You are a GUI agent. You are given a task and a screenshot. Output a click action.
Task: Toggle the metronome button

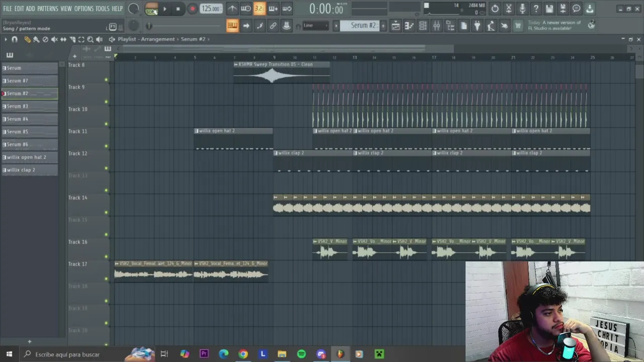tap(232, 9)
